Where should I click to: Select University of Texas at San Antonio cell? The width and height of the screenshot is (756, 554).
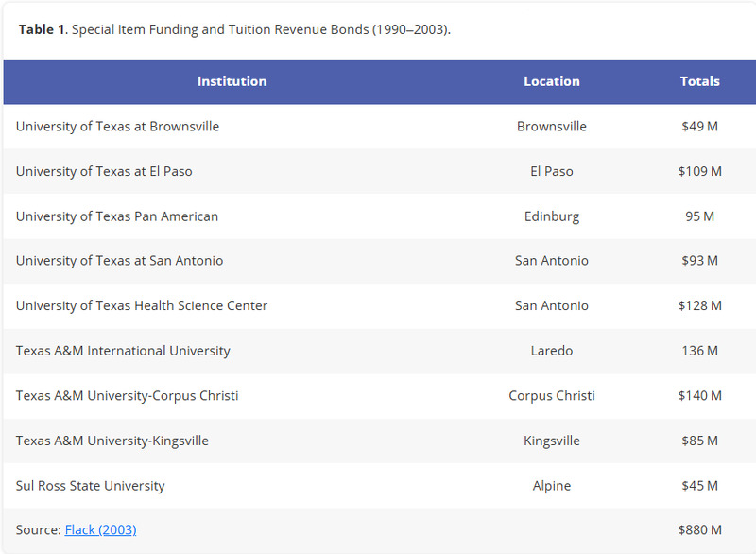[x=119, y=261]
